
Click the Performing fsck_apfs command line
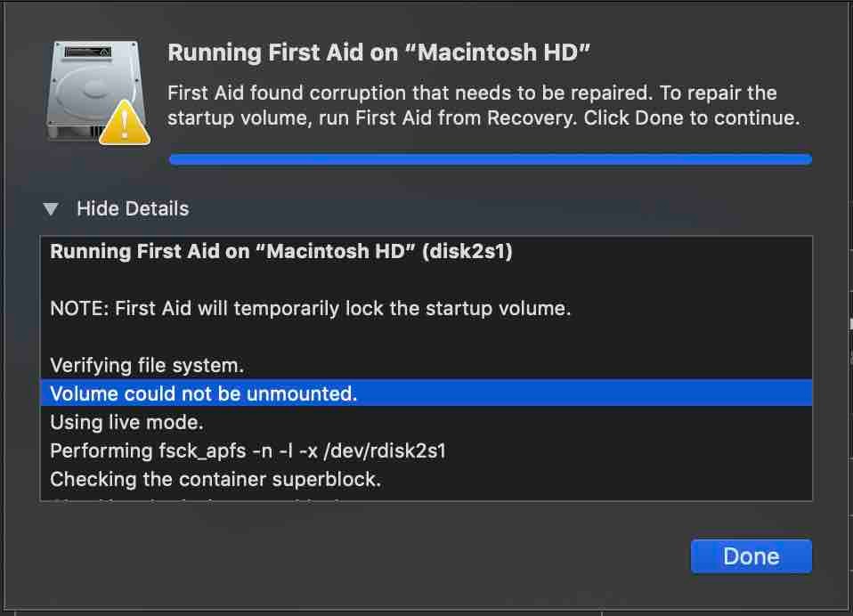[248, 450]
